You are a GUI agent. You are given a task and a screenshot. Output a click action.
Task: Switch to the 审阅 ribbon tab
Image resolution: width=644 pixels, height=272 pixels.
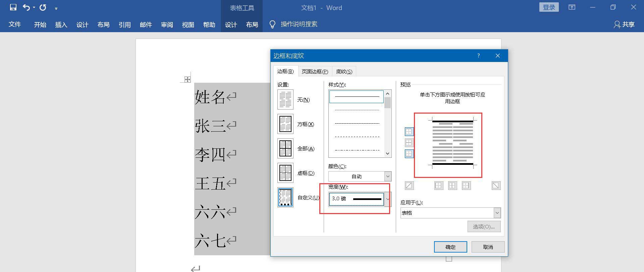(x=167, y=24)
